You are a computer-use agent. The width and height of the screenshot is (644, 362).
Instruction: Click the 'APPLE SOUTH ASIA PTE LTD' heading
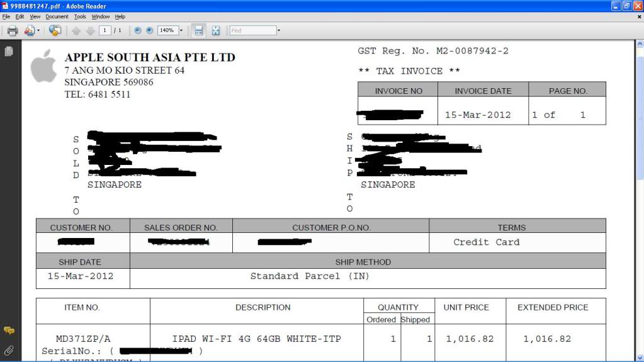point(150,57)
